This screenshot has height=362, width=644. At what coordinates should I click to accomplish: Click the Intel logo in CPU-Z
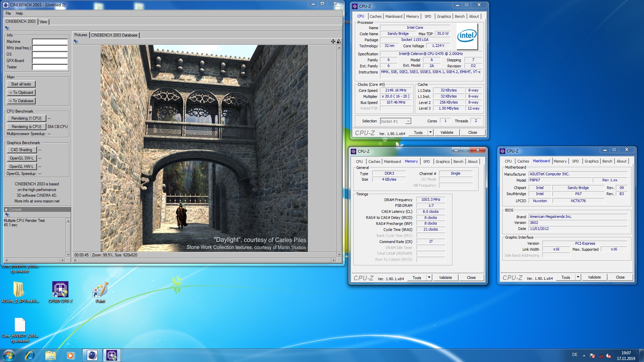click(x=467, y=36)
